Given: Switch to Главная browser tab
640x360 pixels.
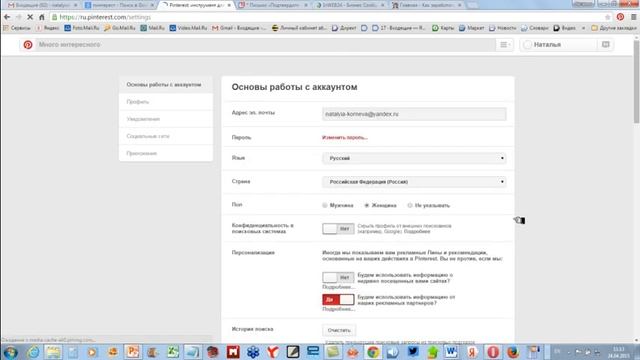Looking at the screenshot, I should tap(427, 5).
